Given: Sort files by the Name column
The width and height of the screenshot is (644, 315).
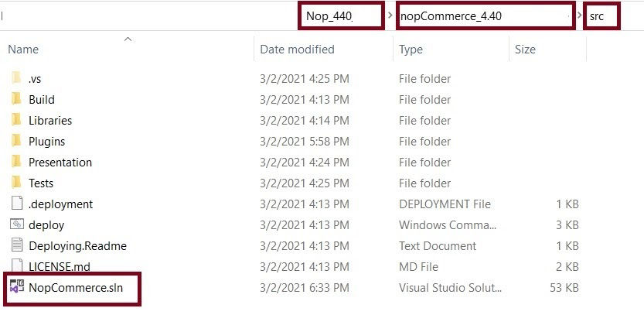Looking at the screenshot, I should coord(23,50).
